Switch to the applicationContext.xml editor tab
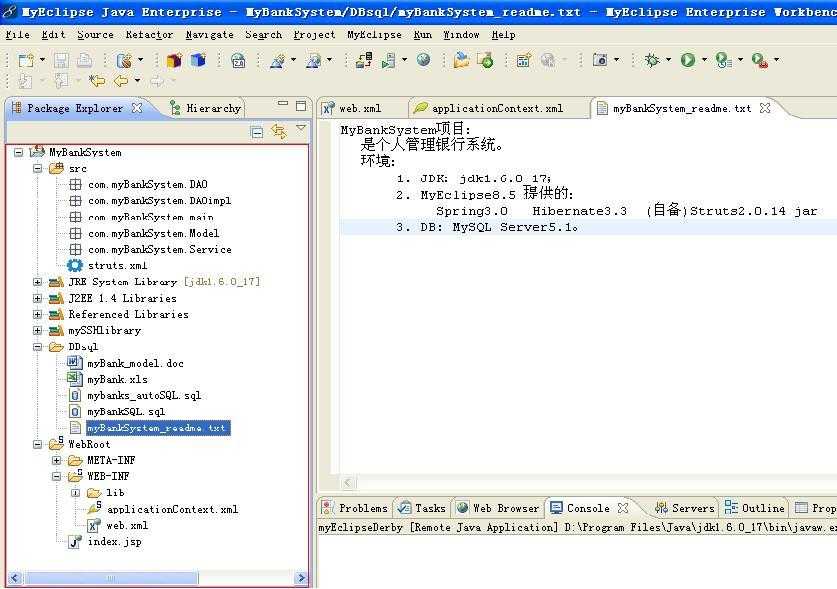Screen dimensions: 837x589 pos(497,108)
